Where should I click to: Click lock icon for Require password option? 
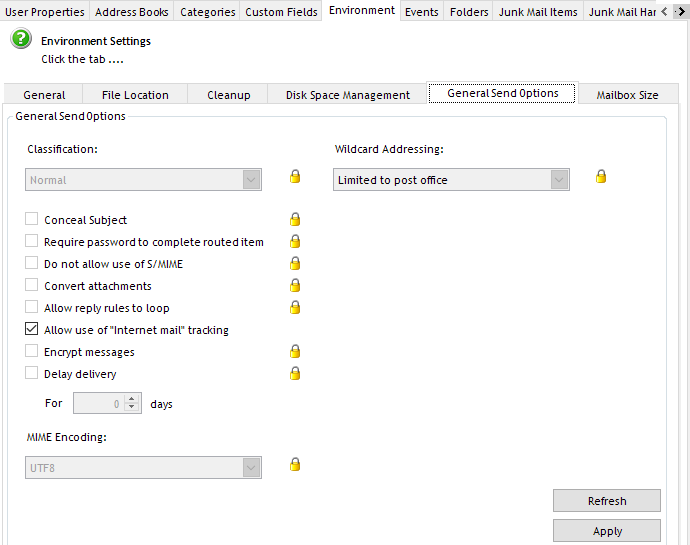tap(295, 242)
